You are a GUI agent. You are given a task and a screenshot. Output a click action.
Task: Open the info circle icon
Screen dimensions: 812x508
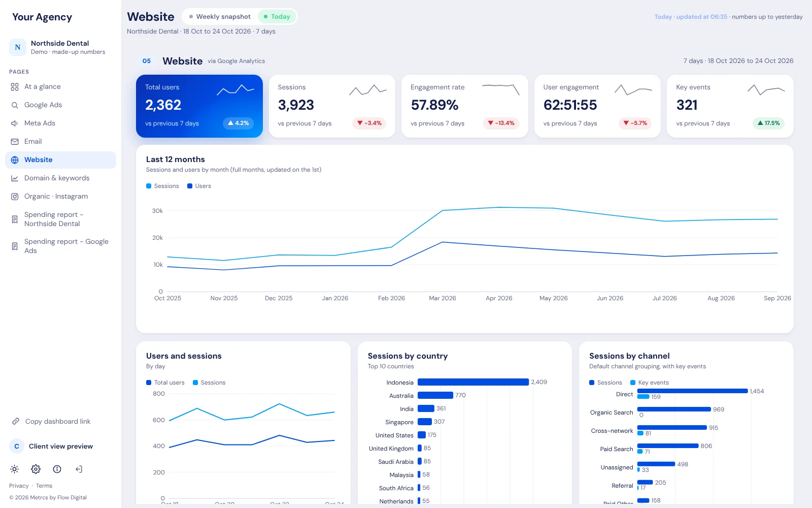point(57,469)
